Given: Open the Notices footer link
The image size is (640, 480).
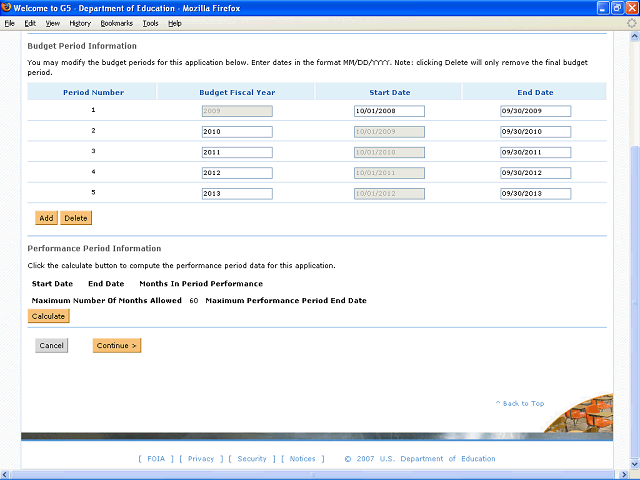Looking at the screenshot, I should pos(302,459).
